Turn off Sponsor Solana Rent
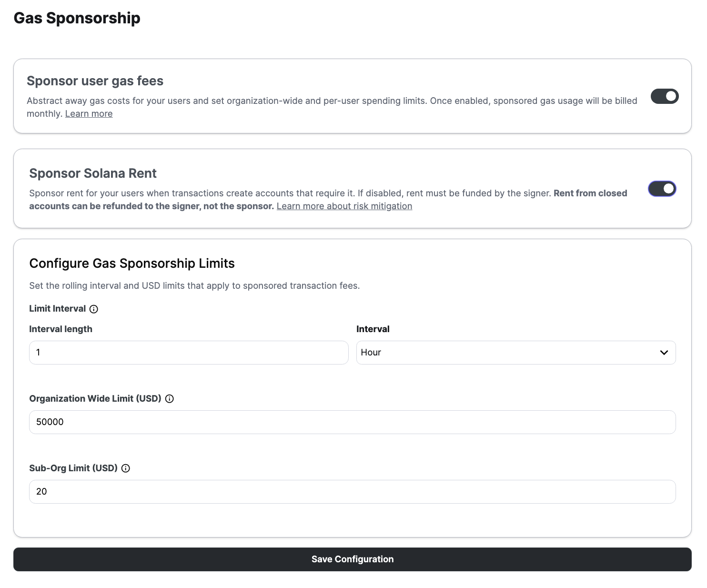This screenshot has width=707, height=588. point(662,189)
